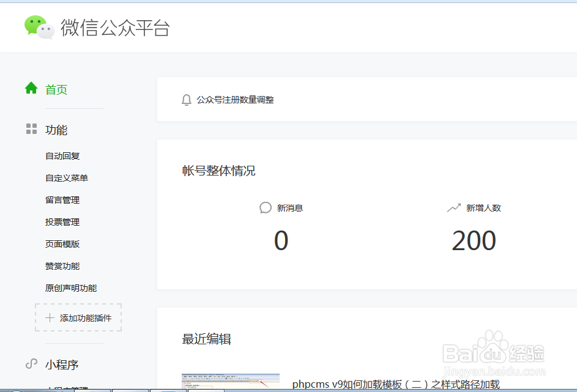Open 原创声明功能 in sidebar
577x392 pixels.
click(x=71, y=288)
